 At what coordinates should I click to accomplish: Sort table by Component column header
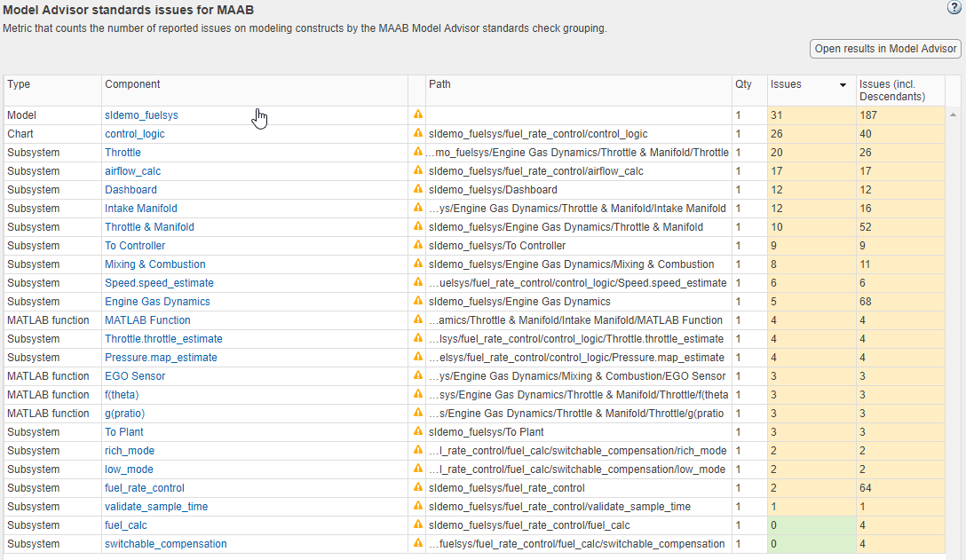tap(132, 84)
